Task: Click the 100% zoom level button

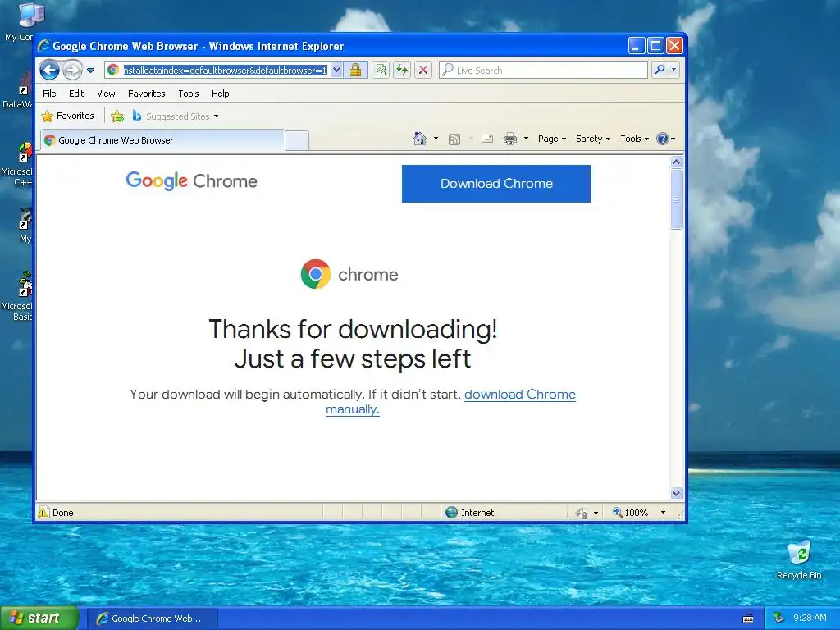Action: tap(631, 513)
